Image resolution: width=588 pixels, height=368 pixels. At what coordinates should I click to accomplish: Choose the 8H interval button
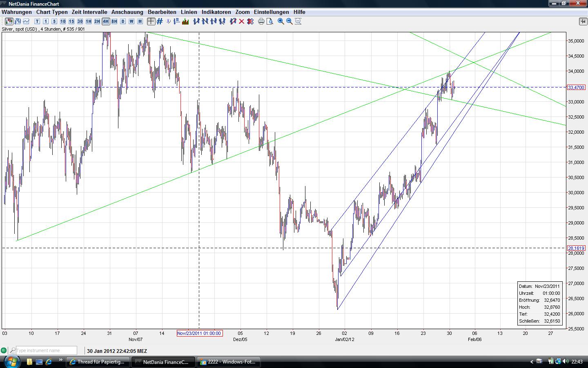pos(114,21)
